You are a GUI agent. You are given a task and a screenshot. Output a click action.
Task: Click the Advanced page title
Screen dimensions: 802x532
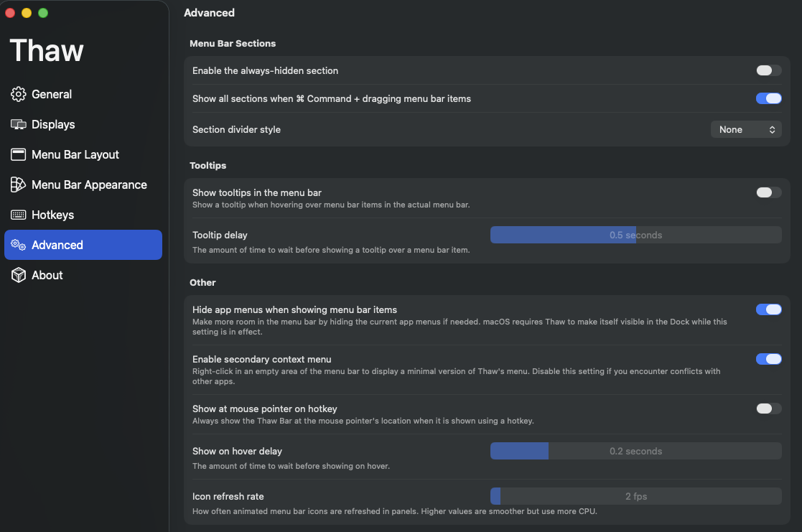tap(209, 13)
